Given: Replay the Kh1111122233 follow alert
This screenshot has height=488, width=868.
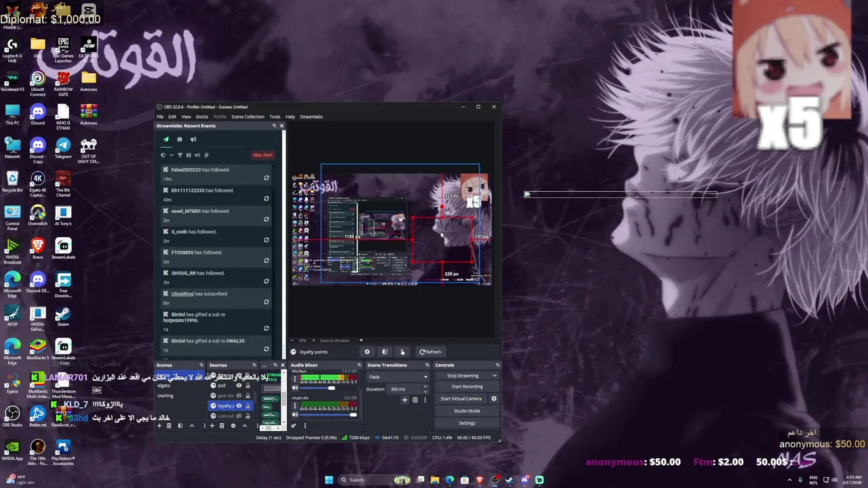Looking at the screenshot, I should [x=267, y=199].
